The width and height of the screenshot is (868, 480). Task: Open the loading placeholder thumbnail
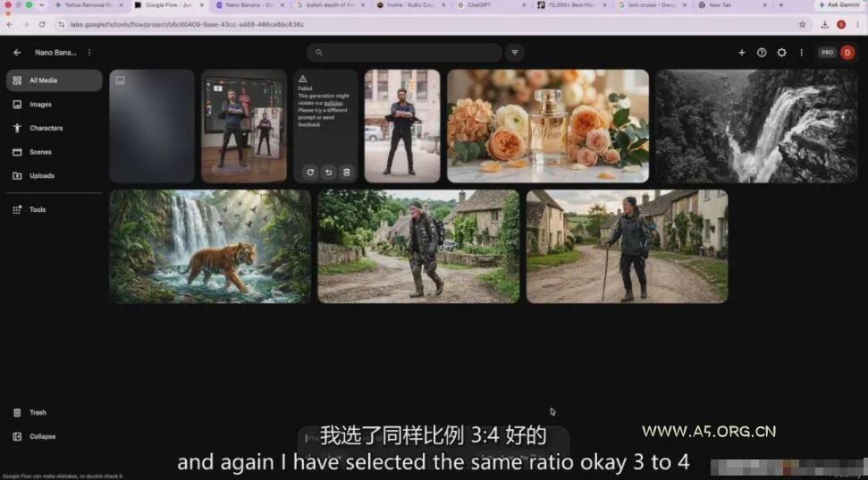[x=152, y=126]
